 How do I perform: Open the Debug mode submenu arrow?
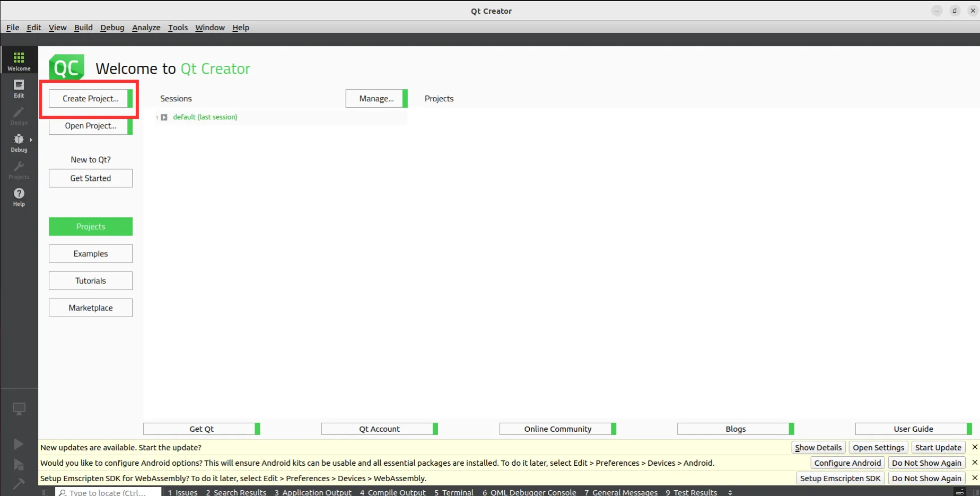point(31,140)
